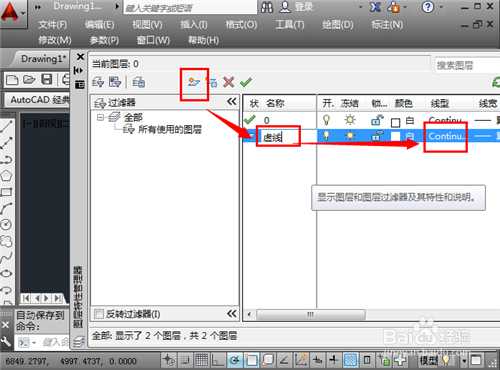Open the AutoCAD application logo menu
This screenshot has width=500, height=370.
(9, 12)
